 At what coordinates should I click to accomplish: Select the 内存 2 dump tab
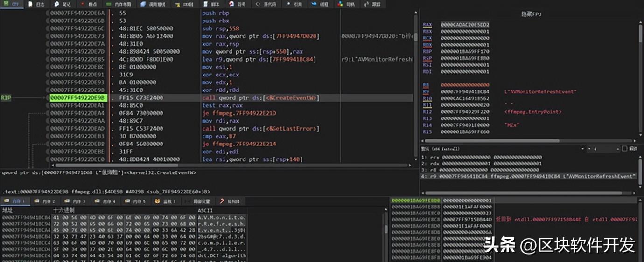point(45,201)
